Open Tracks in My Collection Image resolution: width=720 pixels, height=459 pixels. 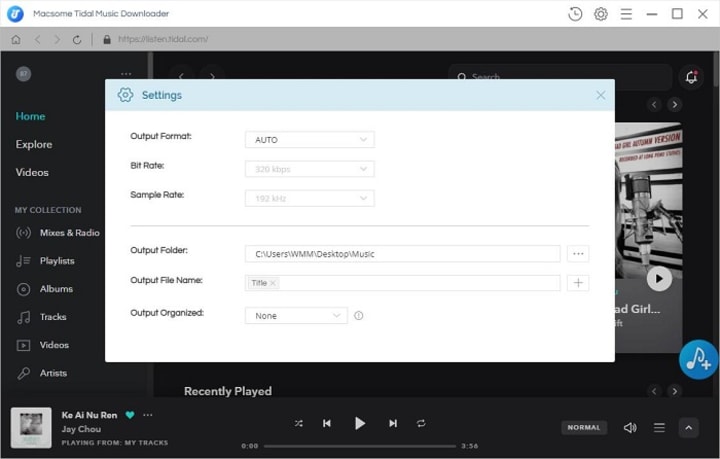(53, 317)
